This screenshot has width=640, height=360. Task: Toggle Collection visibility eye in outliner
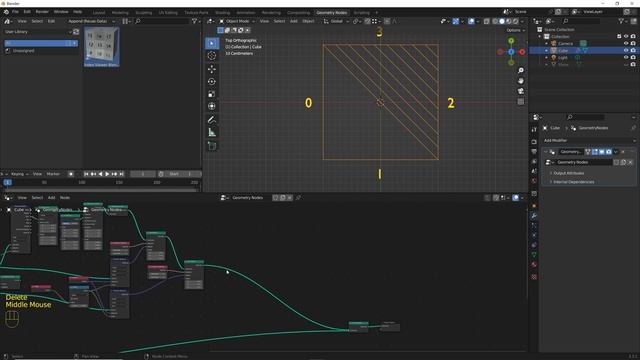626,36
